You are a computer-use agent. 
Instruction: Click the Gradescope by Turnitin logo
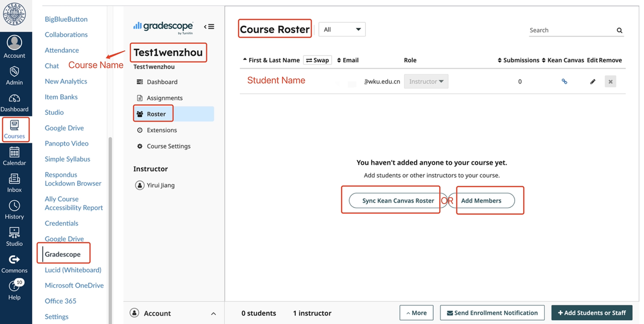163,27
